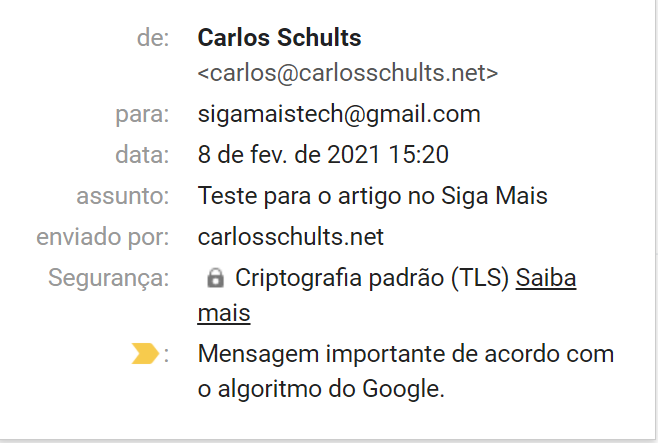Click sender name Carlos Schults
662x446 pixels.
279,38
